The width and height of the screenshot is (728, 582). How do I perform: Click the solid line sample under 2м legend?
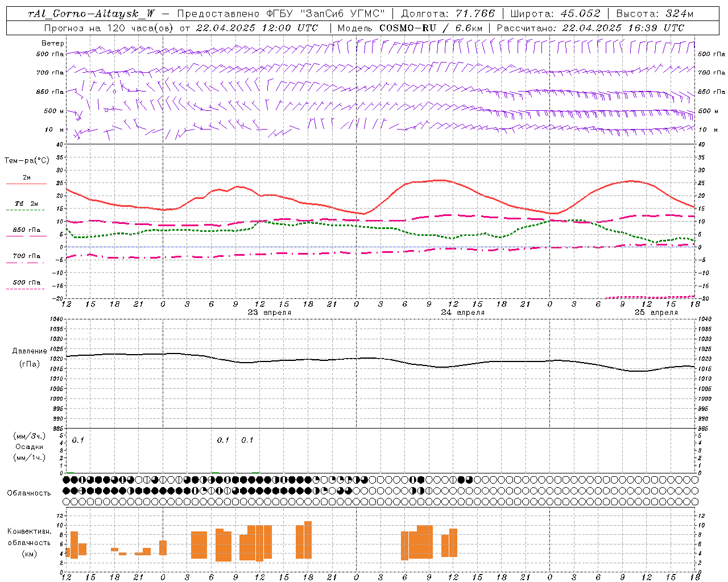(26, 184)
